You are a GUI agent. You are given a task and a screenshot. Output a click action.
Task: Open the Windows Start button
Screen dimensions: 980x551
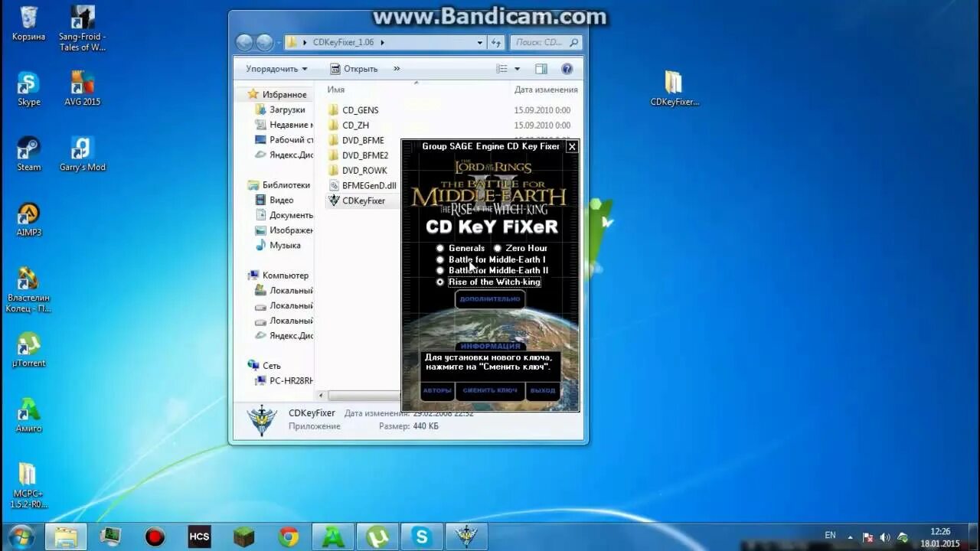coord(21,536)
